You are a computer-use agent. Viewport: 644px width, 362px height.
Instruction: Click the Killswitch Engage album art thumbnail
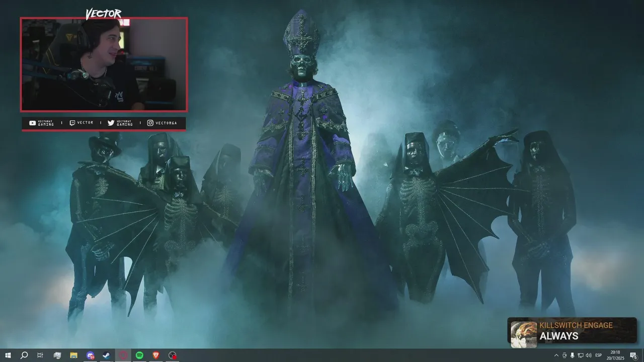[x=524, y=334]
